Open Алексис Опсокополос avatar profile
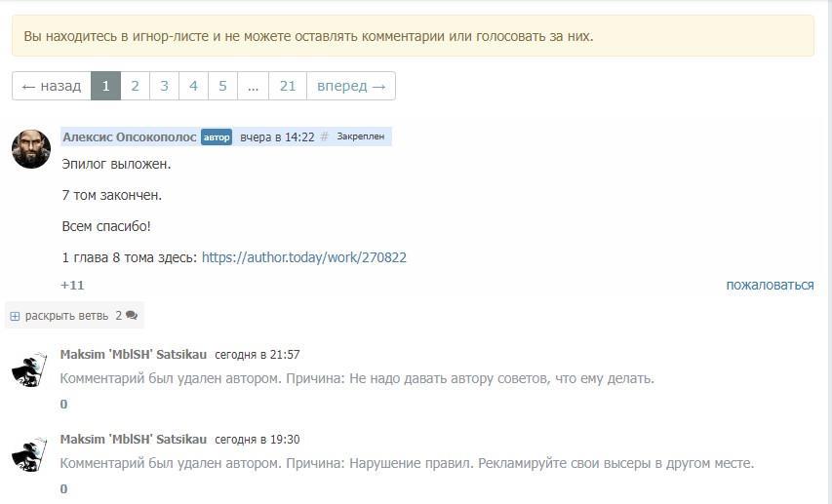The height and width of the screenshot is (504, 832). point(31,149)
